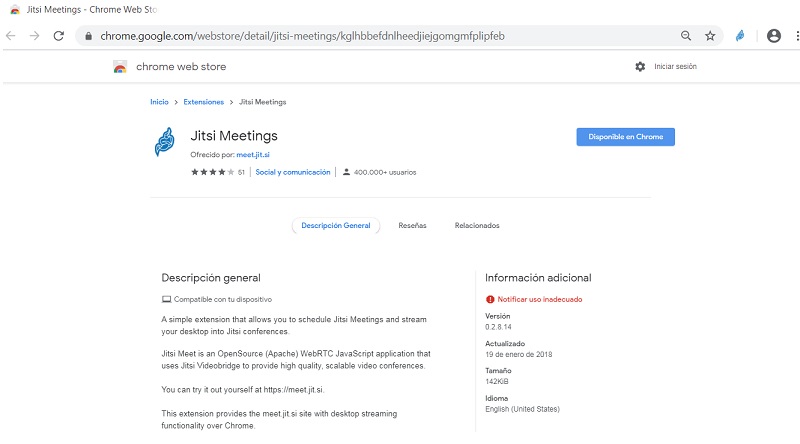Click Notificar uso inadecuado
The width and height of the screenshot is (800, 444).
click(540, 299)
